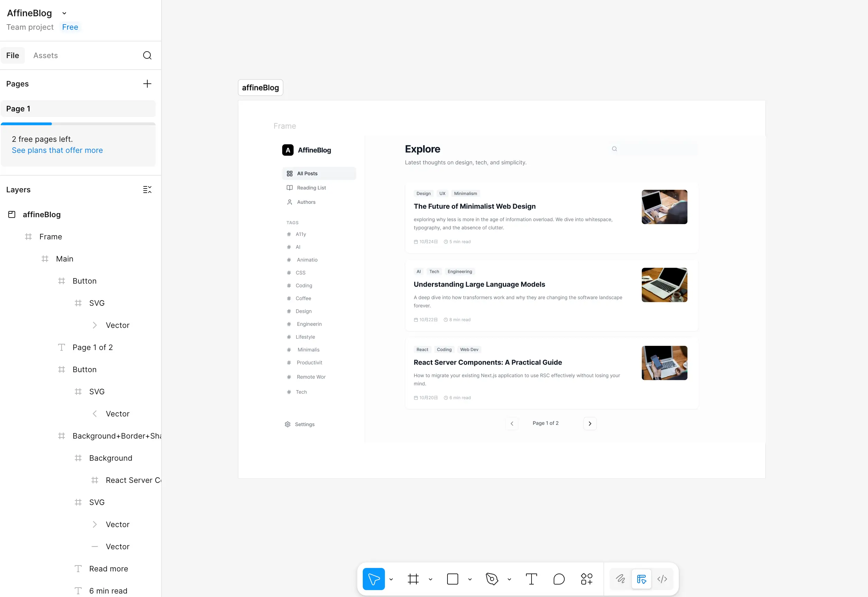
Task: Click the search icon in left panel
Action: [147, 55]
